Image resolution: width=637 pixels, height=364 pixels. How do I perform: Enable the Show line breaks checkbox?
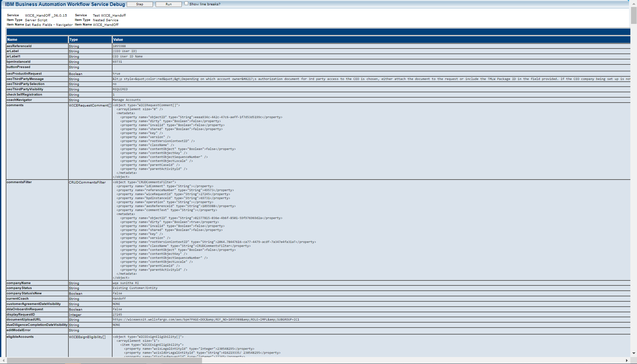[x=186, y=3]
